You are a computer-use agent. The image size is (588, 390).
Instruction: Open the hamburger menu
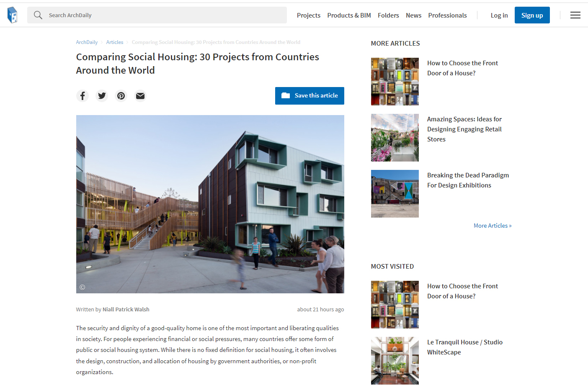pos(575,15)
